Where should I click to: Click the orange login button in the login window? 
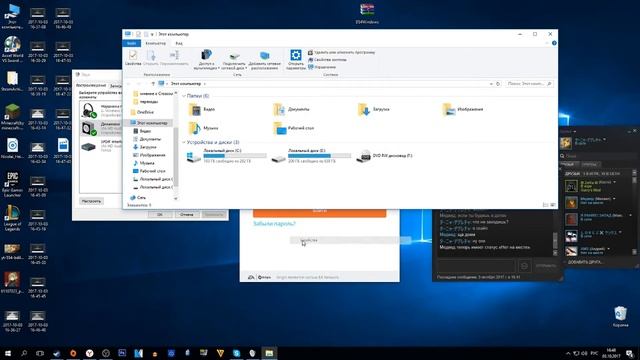tap(320, 213)
